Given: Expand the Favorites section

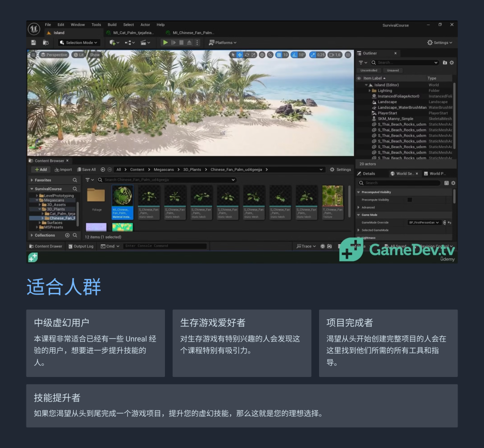Looking at the screenshot, I should (x=32, y=180).
